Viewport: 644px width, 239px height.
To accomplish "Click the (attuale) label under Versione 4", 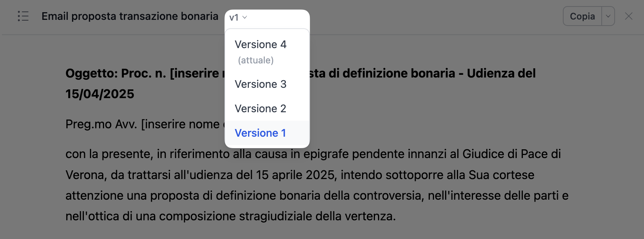I will (x=256, y=60).
